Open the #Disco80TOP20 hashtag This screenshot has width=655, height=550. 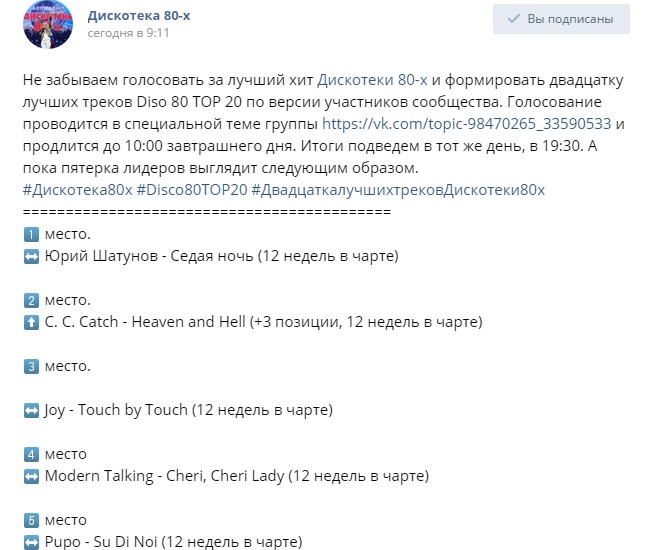coord(192,190)
